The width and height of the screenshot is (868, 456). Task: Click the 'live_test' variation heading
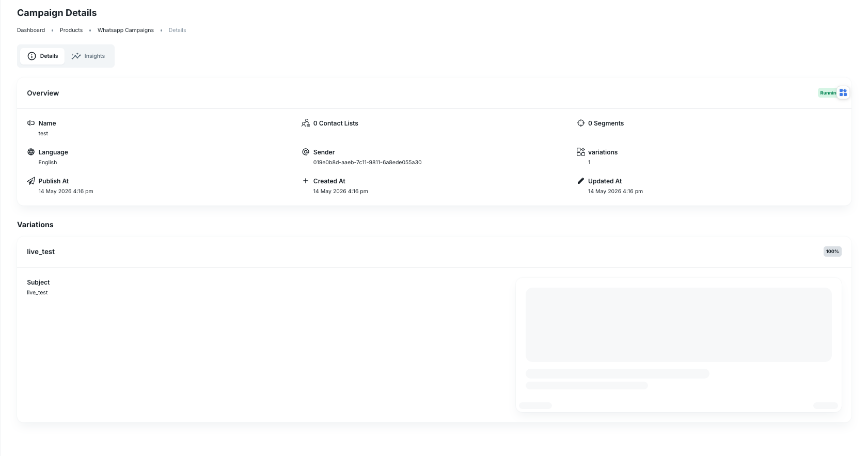(x=41, y=251)
